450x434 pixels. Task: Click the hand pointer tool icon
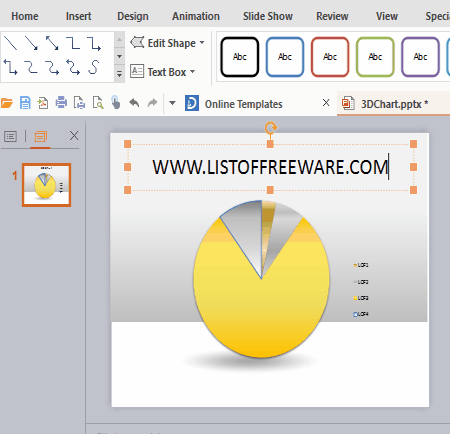click(x=116, y=103)
